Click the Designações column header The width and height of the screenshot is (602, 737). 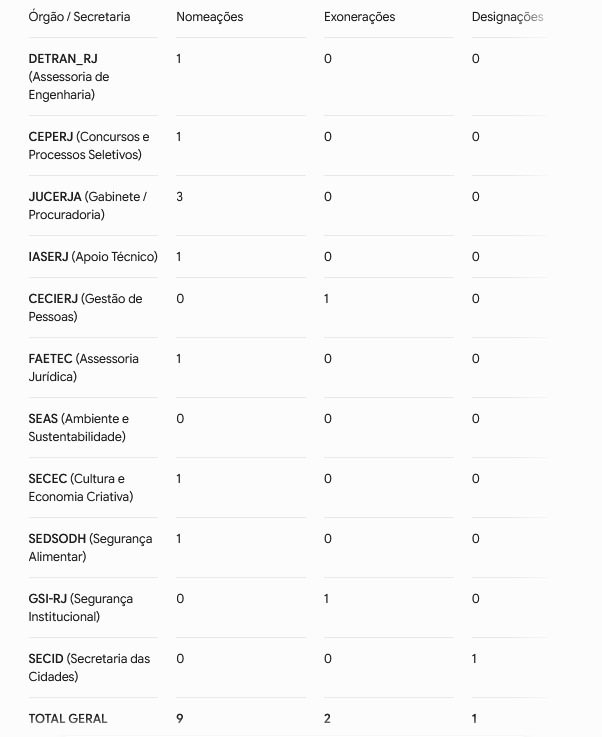pos(508,17)
